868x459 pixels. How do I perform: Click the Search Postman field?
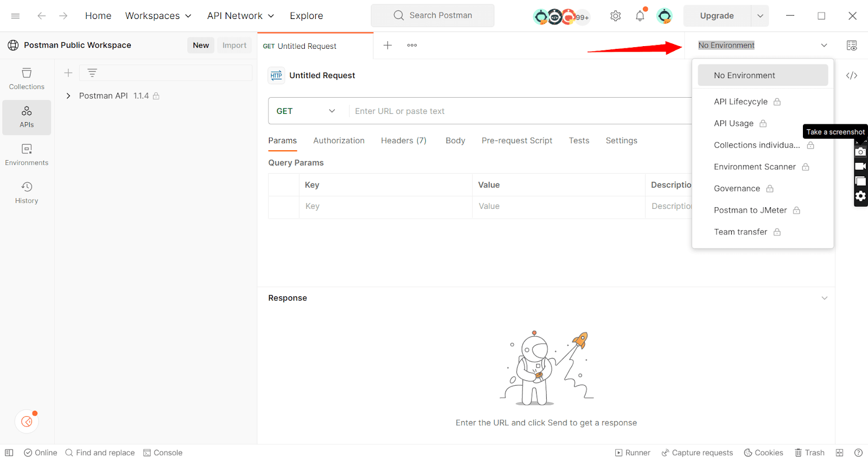[432, 16]
